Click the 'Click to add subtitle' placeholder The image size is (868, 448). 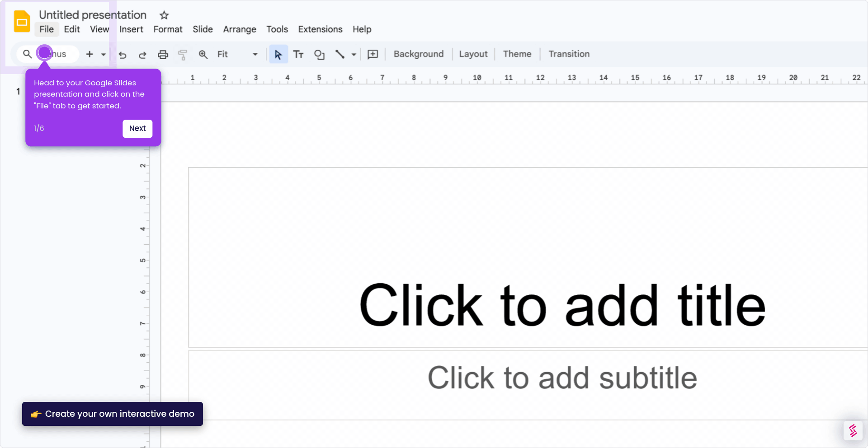[x=562, y=378]
